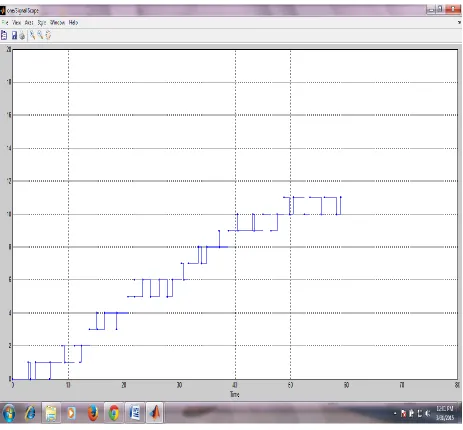Click the volume speaker tray icon

428,414
